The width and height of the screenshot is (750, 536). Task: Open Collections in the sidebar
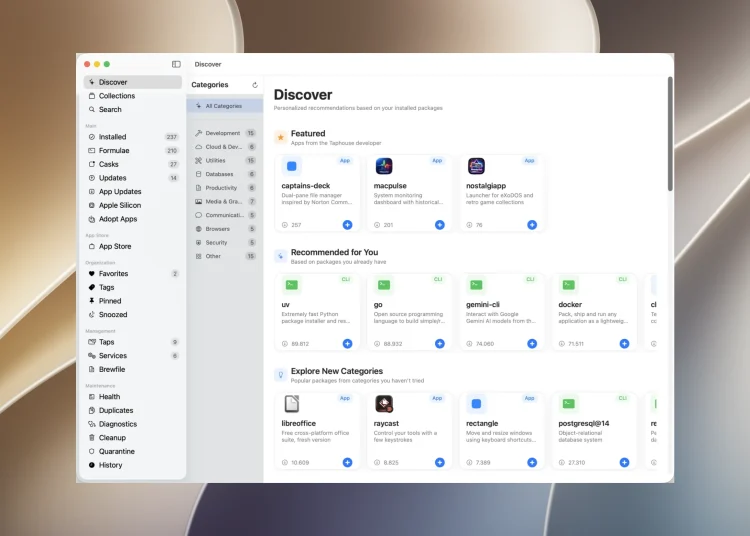tap(132, 96)
